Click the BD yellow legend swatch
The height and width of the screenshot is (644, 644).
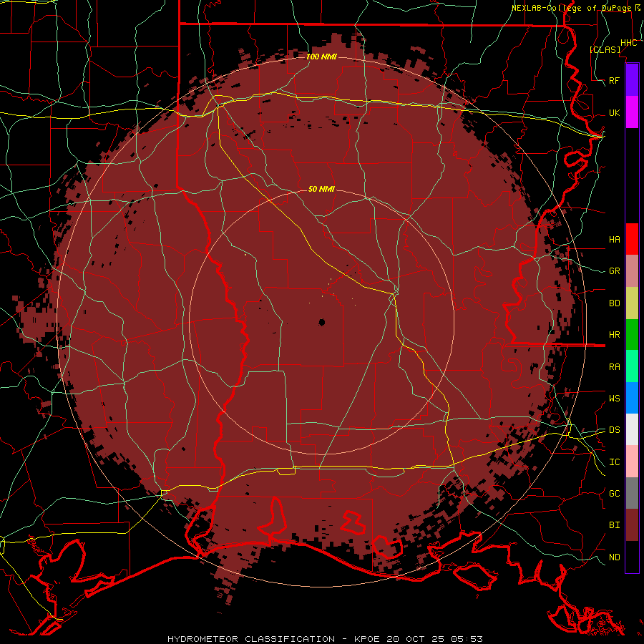[x=632, y=303]
